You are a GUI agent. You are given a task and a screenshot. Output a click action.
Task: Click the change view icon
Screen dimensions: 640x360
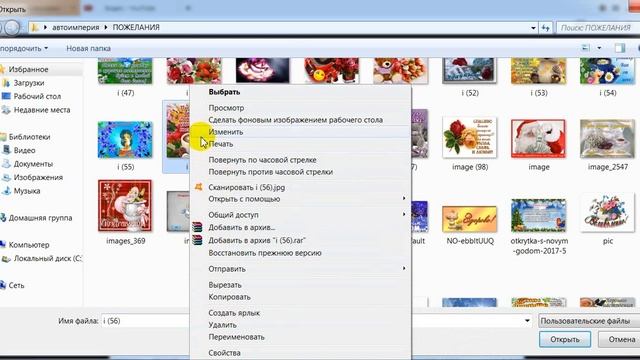pyautogui.click(x=586, y=48)
